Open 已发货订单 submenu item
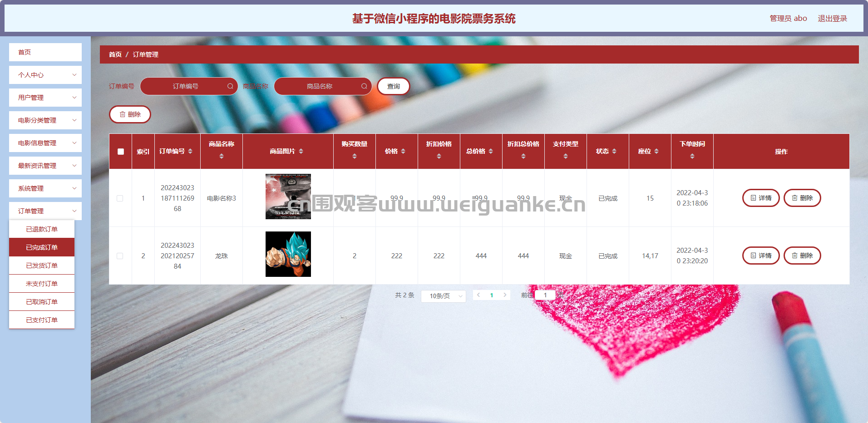Image resolution: width=868 pixels, height=423 pixels. pyautogui.click(x=42, y=266)
